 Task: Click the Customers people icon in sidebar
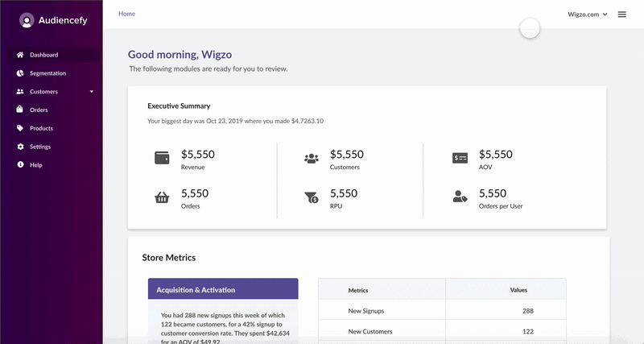(20, 92)
